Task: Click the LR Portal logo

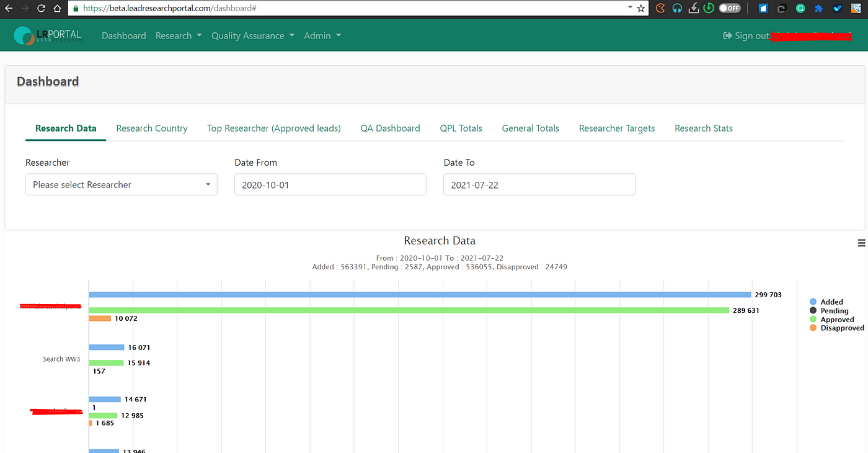Action: point(48,35)
